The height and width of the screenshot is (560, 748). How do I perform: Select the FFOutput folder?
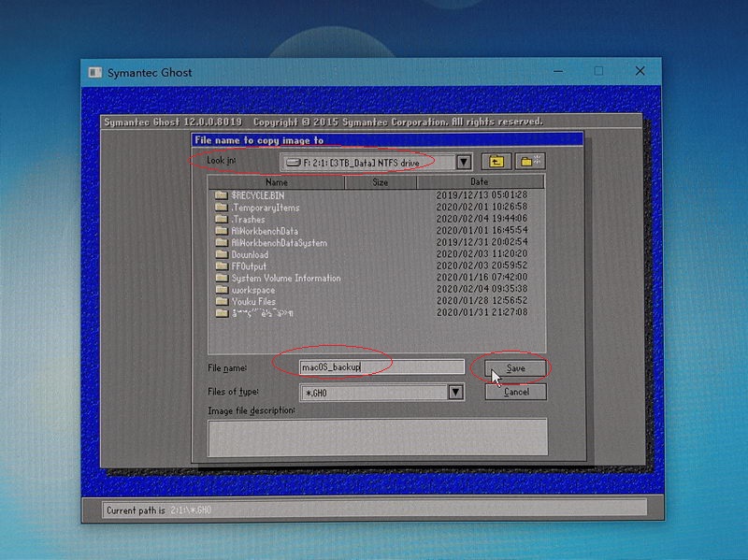(249, 266)
